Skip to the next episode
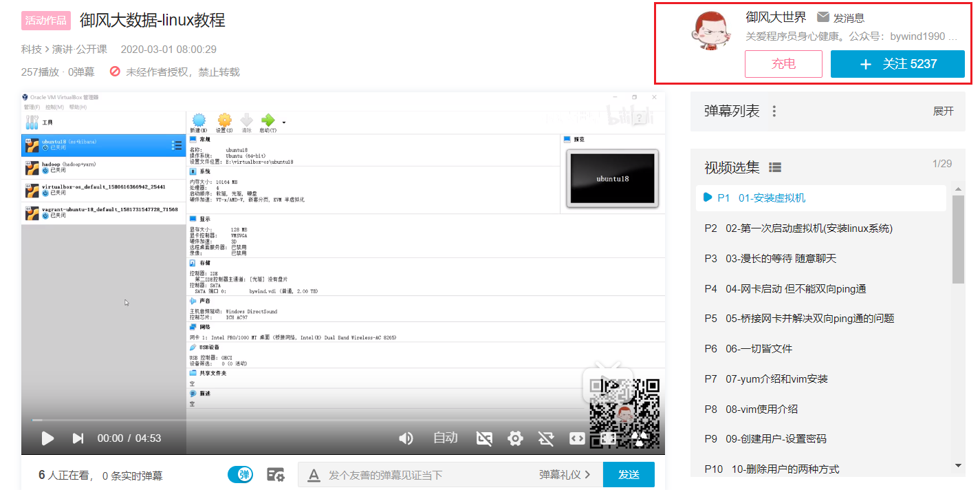The height and width of the screenshot is (490, 980). coord(78,438)
